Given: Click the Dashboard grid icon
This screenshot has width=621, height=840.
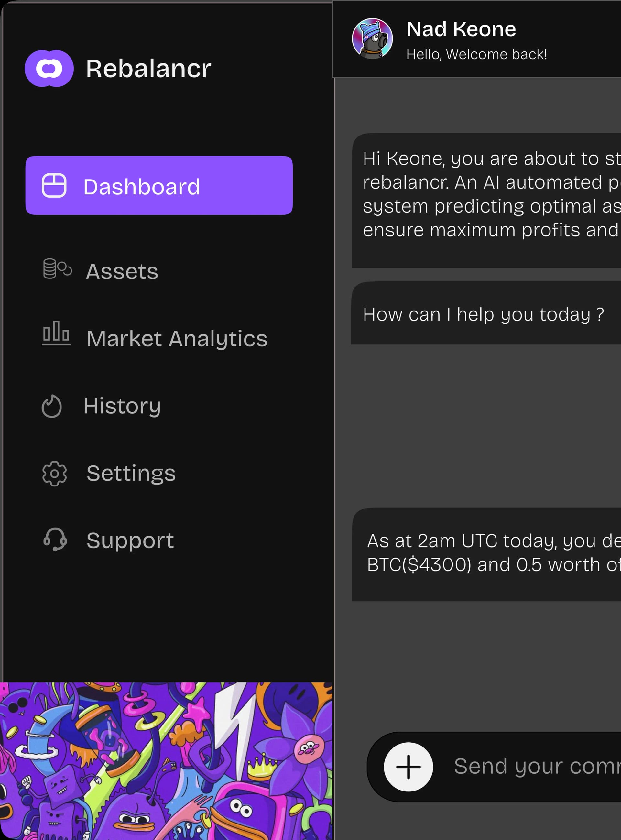Looking at the screenshot, I should click(x=54, y=185).
